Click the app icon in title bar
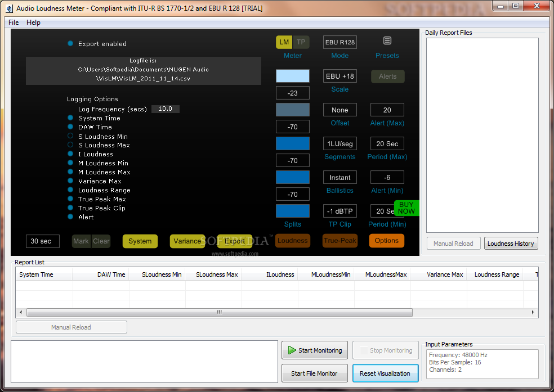This screenshot has height=392, width=554. [10, 8]
